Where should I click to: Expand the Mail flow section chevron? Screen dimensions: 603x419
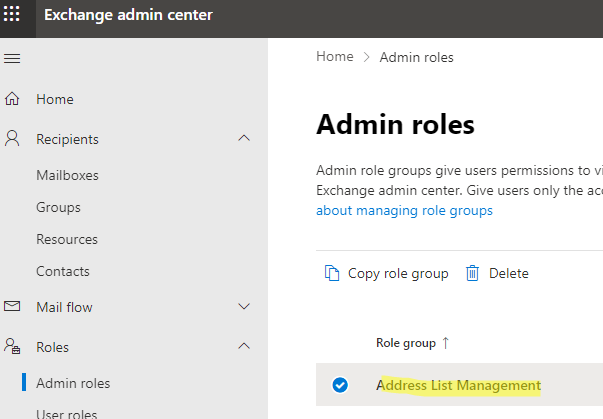click(244, 306)
